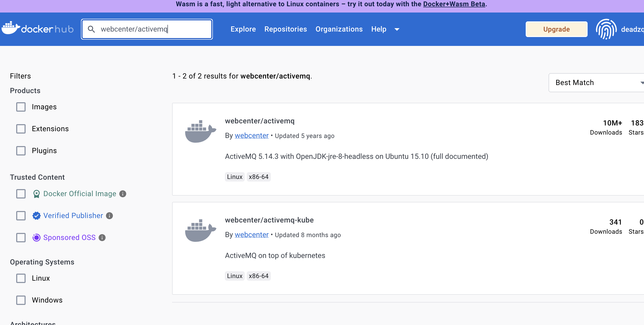644x325 pixels.
Task: Click the Sponsored OSS info icon
Action: [x=102, y=238]
